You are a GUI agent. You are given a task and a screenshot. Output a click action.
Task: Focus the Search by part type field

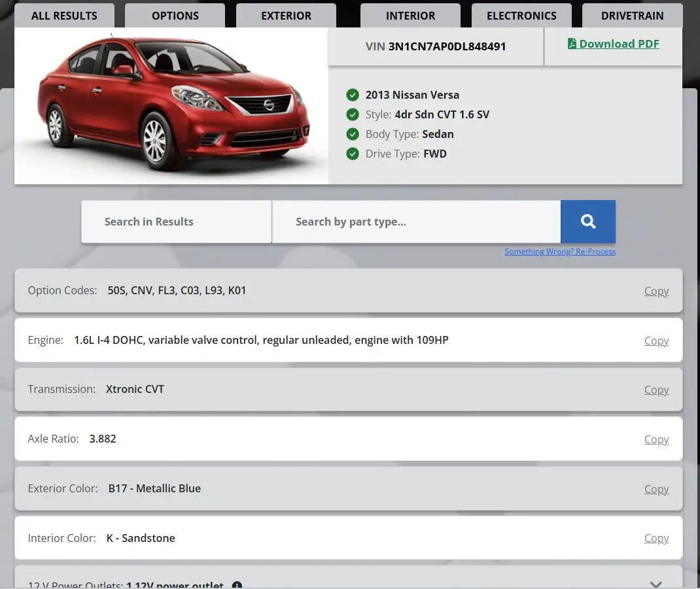[416, 222]
